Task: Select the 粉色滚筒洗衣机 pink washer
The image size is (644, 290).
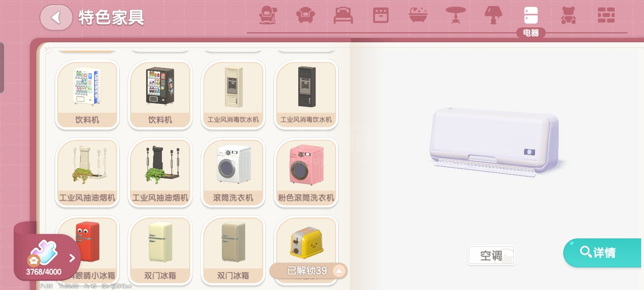Action: (306, 172)
